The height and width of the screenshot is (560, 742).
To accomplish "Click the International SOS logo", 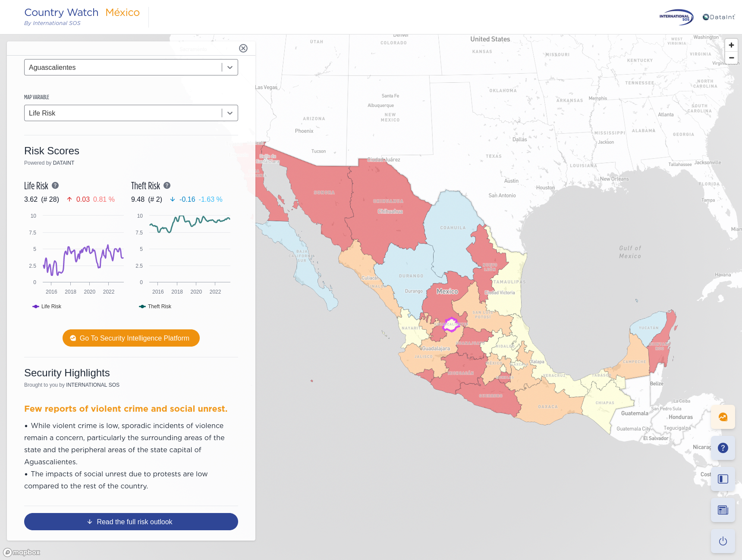I will pyautogui.click(x=676, y=17).
